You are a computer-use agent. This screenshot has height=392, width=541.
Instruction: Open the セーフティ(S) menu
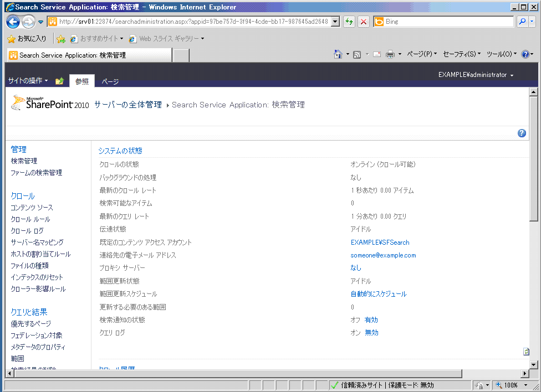click(462, 54)
